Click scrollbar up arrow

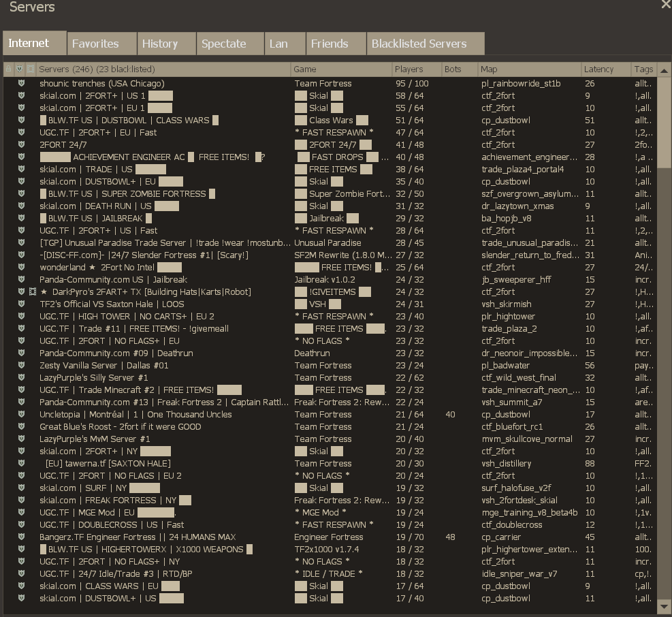point(664,70)
